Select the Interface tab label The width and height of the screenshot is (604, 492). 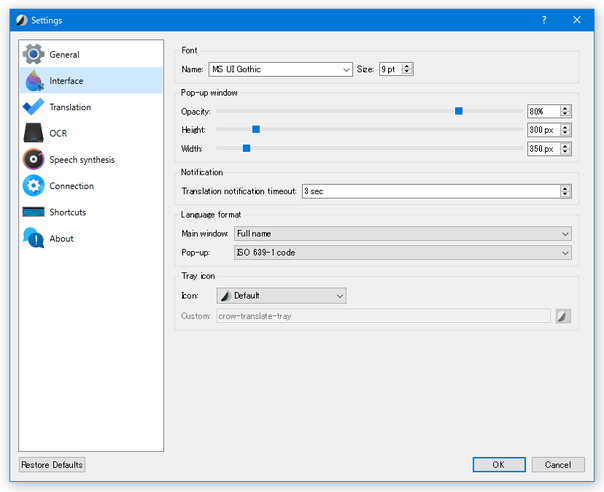(66, 81)
